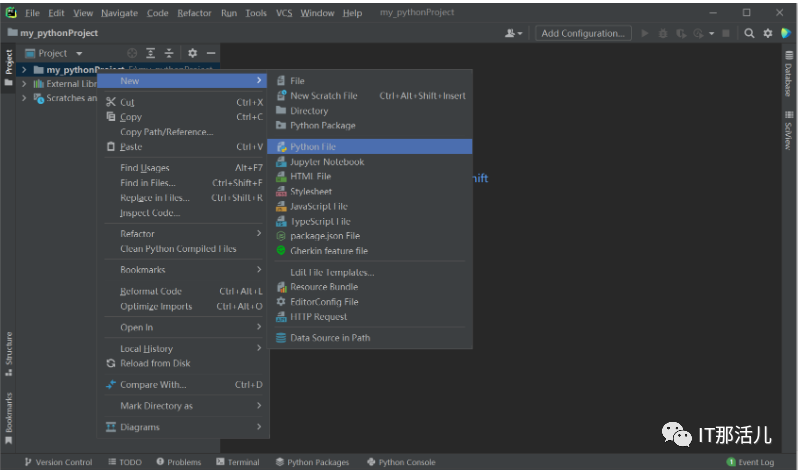
Task: Open Project panel options gear
Action: point(192,53)
